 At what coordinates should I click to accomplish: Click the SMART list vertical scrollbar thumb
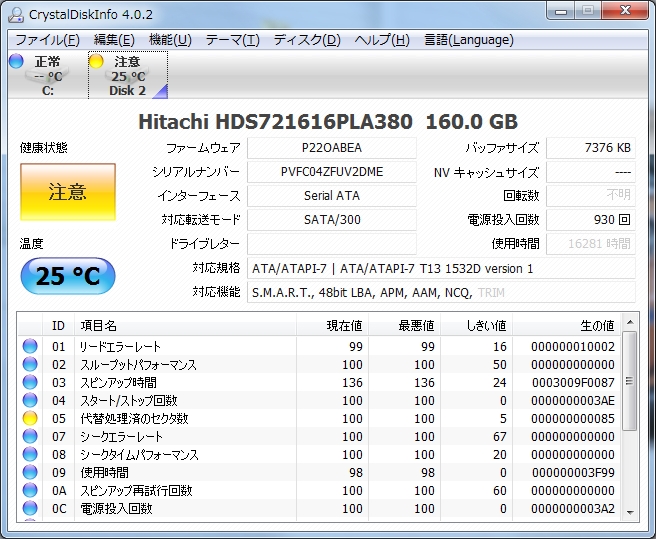click(630, 381)
